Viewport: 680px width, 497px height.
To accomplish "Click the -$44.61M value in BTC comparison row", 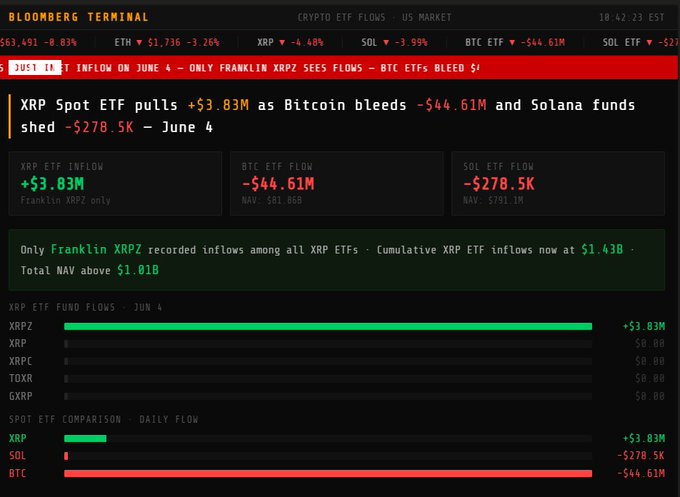I will [x=641, y=474].
